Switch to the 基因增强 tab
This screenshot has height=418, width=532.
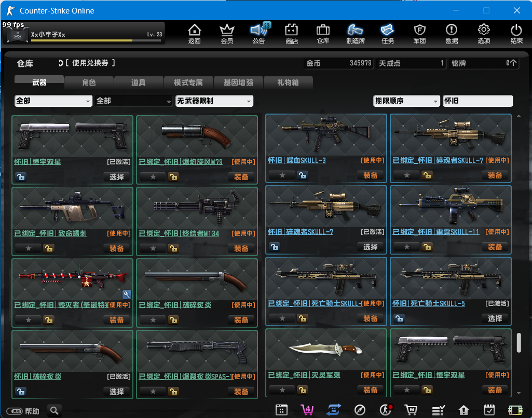pyautogui.click(x=238, y=82)
